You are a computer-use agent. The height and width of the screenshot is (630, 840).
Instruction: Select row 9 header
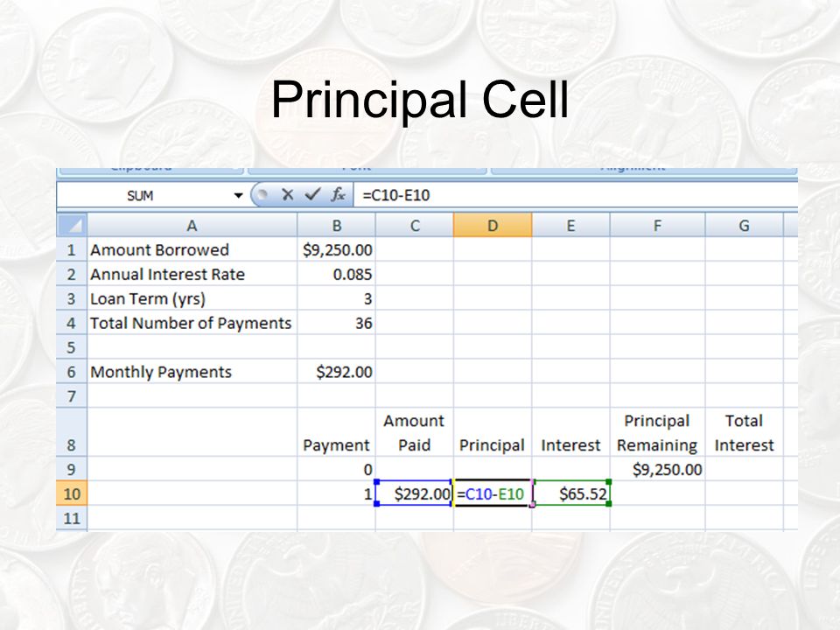coord(72,469)
